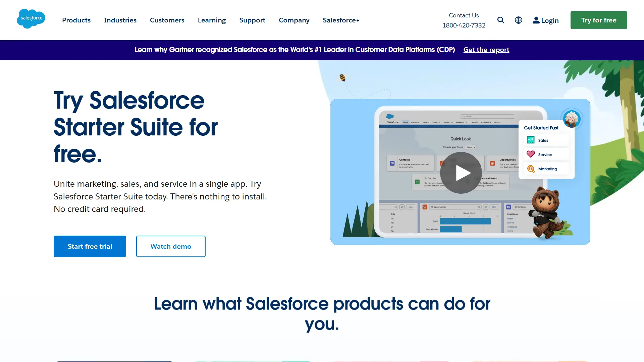Click the Service heart icon
Viewport: 644px width, 362px height.
click(531, 154)
